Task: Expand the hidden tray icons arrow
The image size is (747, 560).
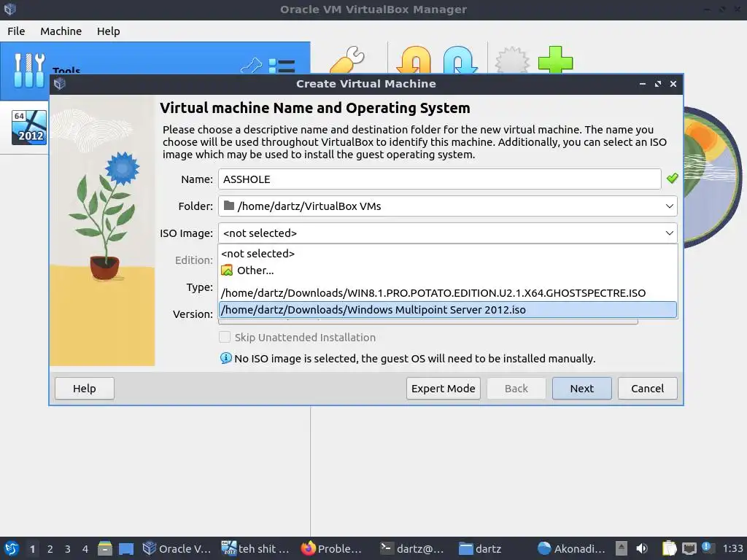Action: point(622,548)
